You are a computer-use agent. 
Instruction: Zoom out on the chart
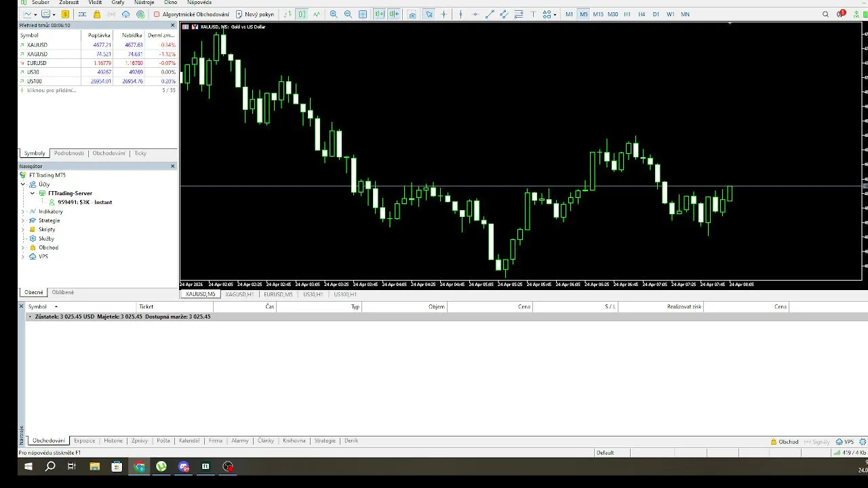[x=348, y=14]
